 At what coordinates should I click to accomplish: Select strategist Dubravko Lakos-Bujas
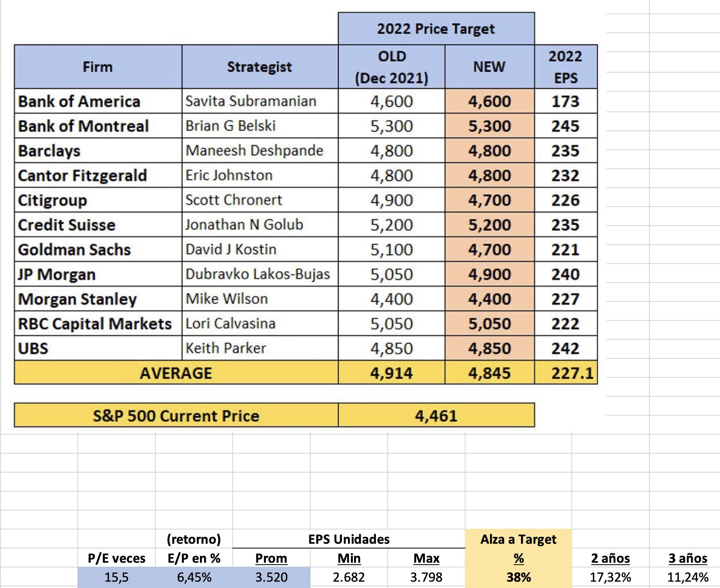click(260, 274)
